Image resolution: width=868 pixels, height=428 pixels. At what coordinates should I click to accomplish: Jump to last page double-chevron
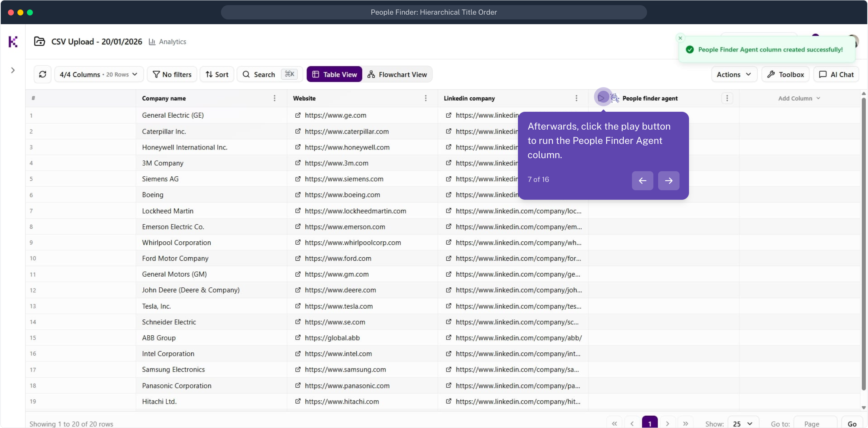pos(685,424)
